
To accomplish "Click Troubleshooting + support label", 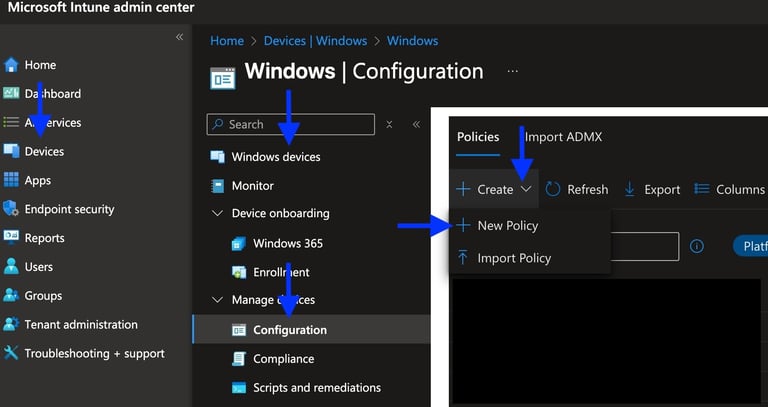I will pyautogui.click(x=95, y=353).
